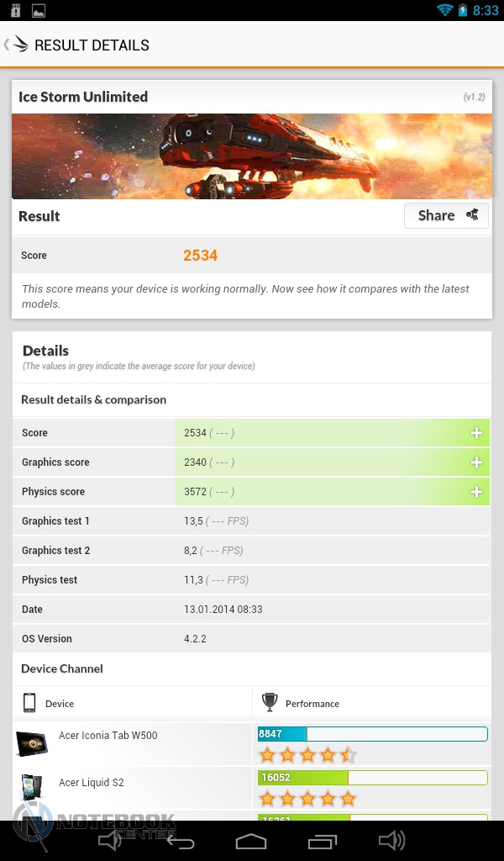Click the Share button

pyautogui.click(x=446, y=215)
